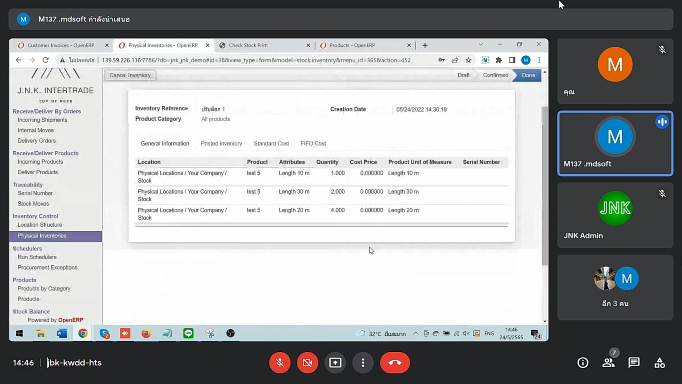The height and width of the screenshot is (384, 682).
Task: Click the Done status stage
Action: click(528, 75)
